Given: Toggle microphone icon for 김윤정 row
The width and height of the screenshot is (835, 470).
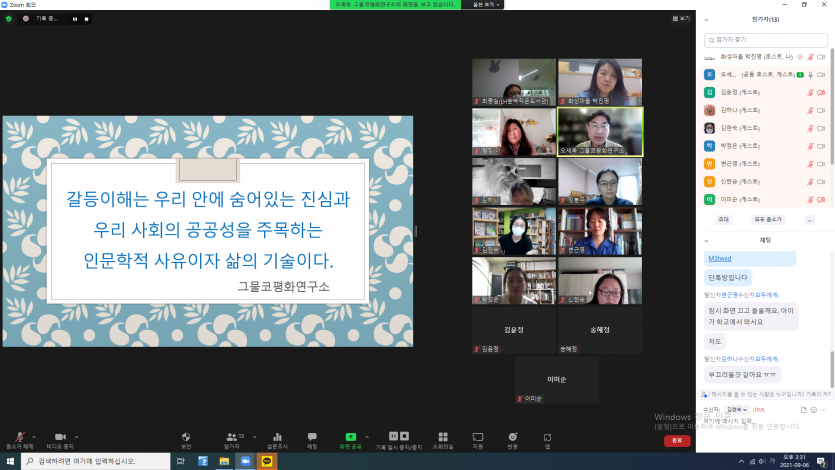Looking at the screenshot, I should [810, 93].
